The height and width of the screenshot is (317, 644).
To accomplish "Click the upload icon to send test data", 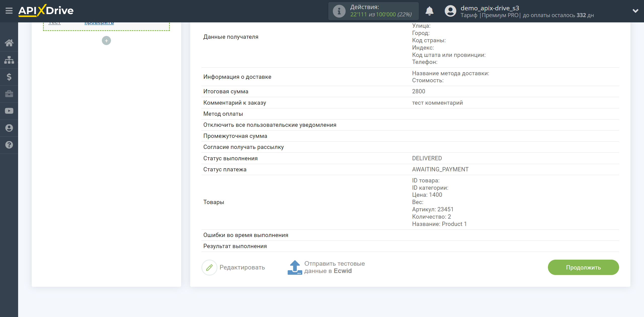I will 295,267.
